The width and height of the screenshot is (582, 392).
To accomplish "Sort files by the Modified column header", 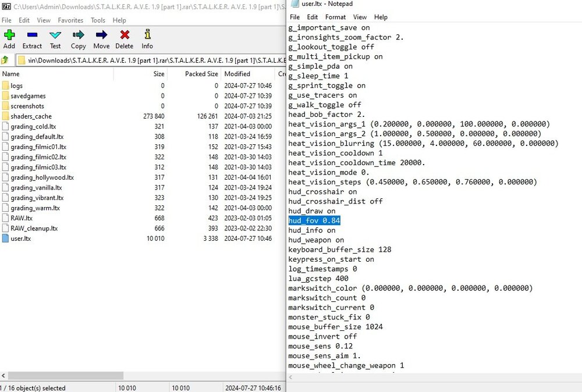I will click(237, 74).
